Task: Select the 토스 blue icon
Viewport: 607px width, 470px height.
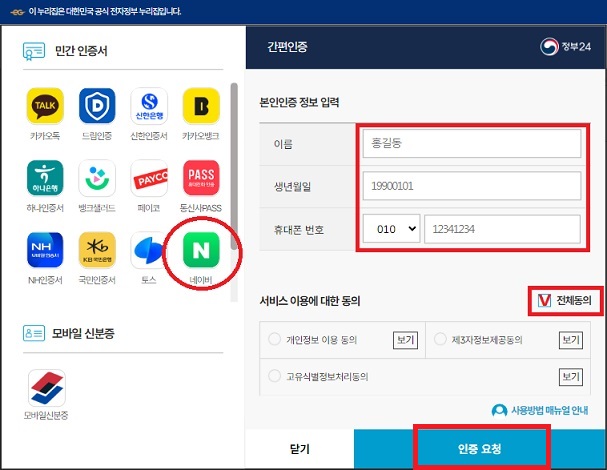Action: click(147, 250)
